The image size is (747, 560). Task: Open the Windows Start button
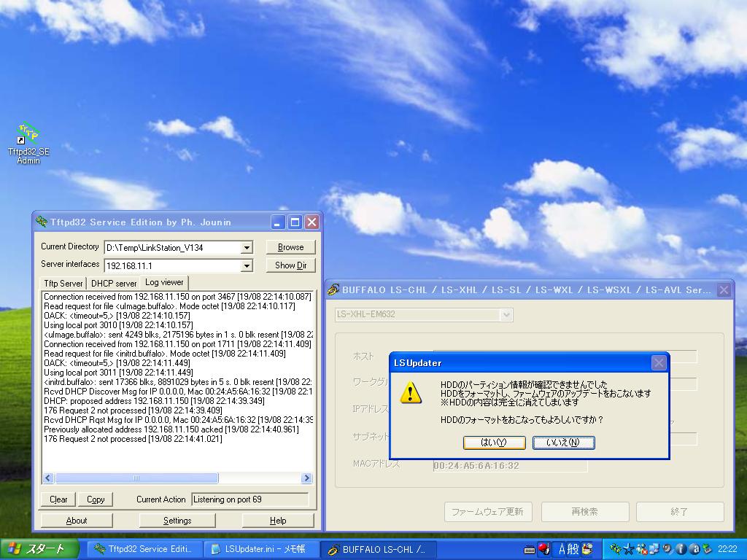(x=39, y=549)
